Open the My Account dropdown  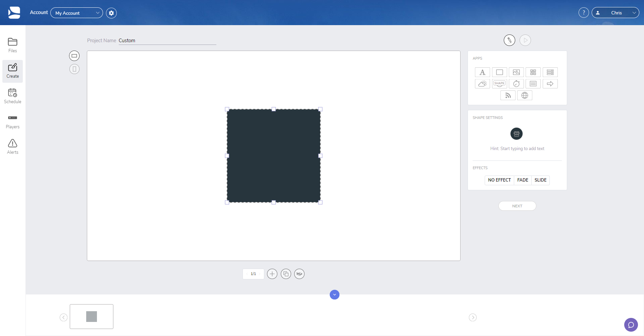77,13
